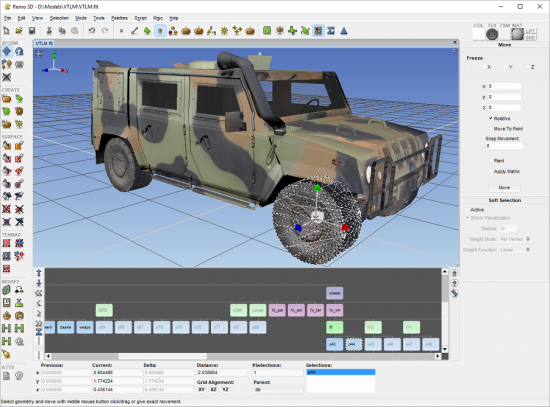Toggle the Relative checkbox
Viewport: 550px width, 407px height.
[491, 118]
